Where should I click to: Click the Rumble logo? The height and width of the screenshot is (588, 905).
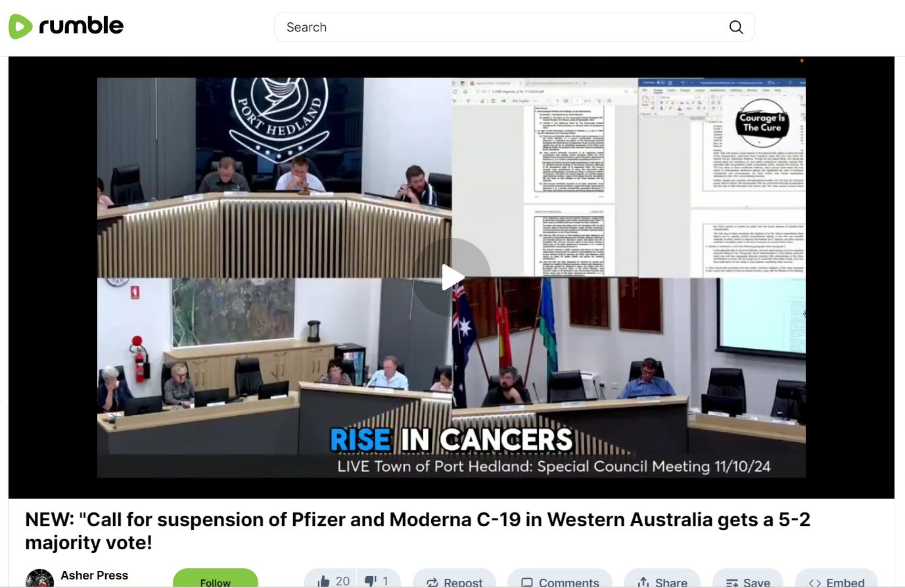click(66, 26)
